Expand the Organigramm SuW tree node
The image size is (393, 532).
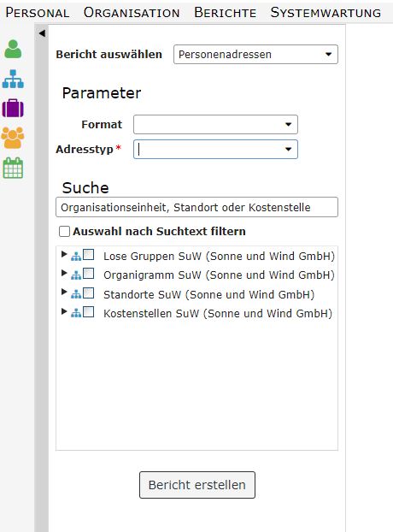pyautogui.click(x=64, y=273)
